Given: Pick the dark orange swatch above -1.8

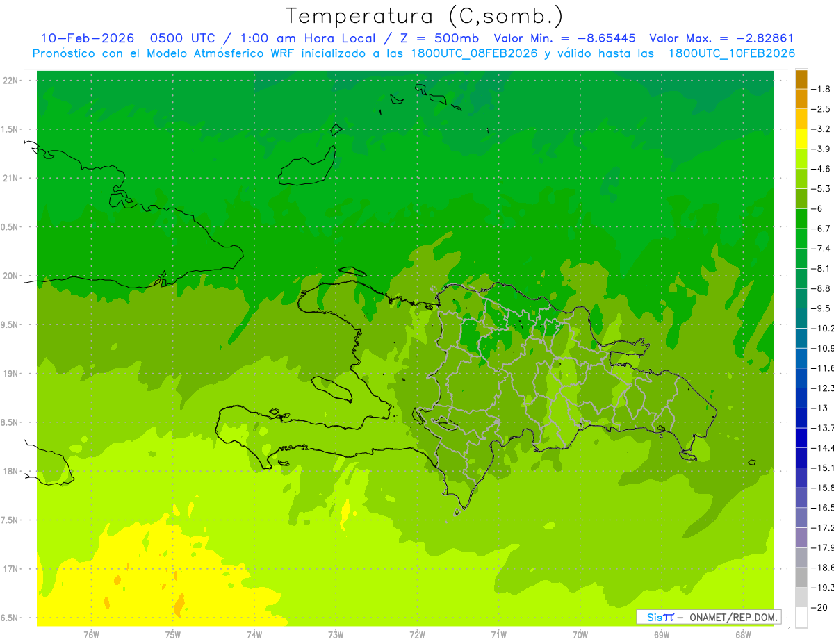Looking at the screenshot, I should coord(801,80).
